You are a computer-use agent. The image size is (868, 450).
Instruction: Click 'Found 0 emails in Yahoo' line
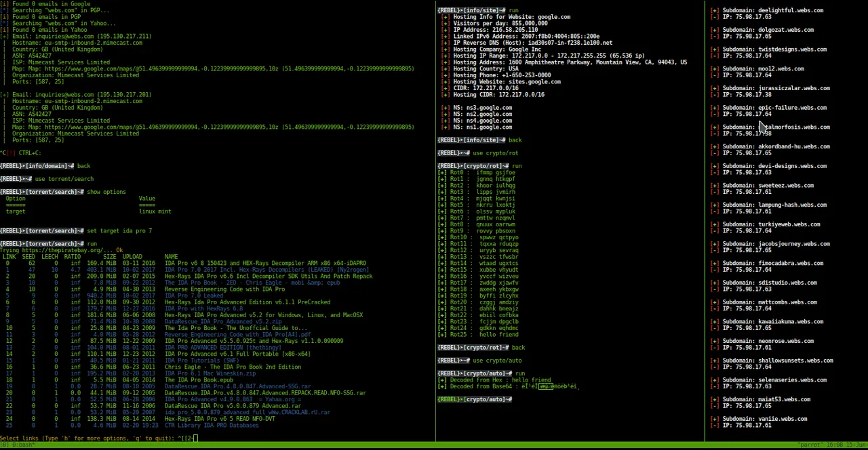click(43, 30)
